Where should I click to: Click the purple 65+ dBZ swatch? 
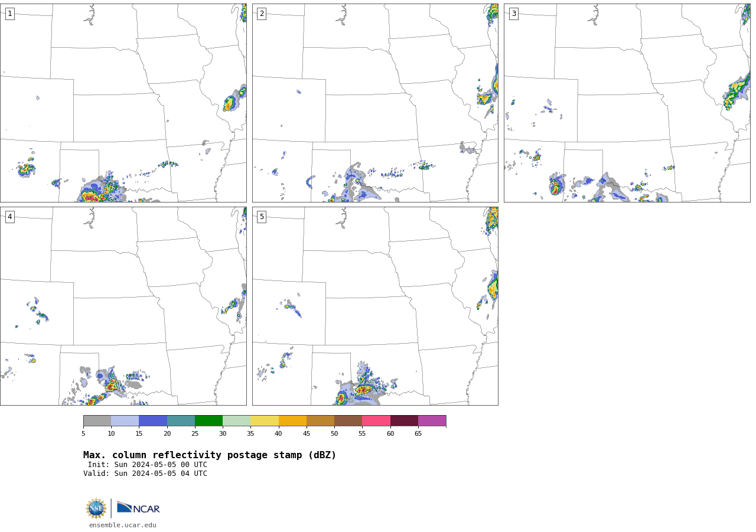pyautogui.click(x=432, y=421)
